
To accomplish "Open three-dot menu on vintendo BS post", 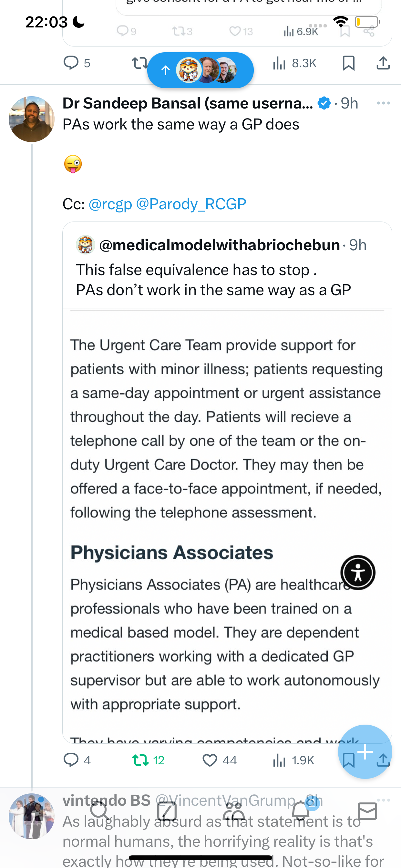I will (x=384, y=800).
